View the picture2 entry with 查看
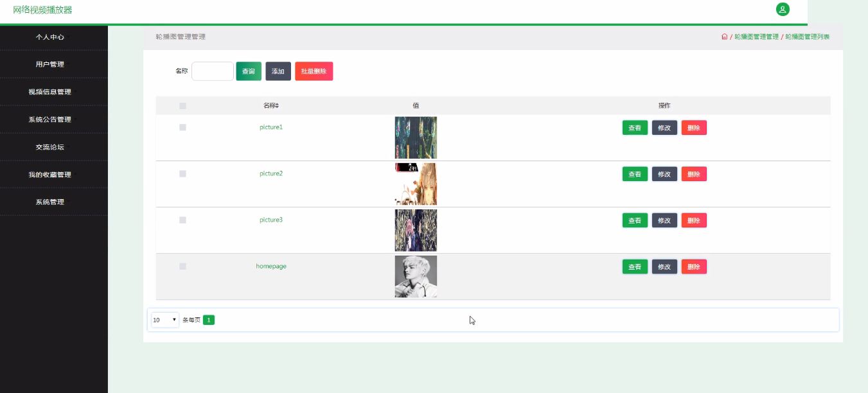Screen dimensions: 868x393 (635, 174)
